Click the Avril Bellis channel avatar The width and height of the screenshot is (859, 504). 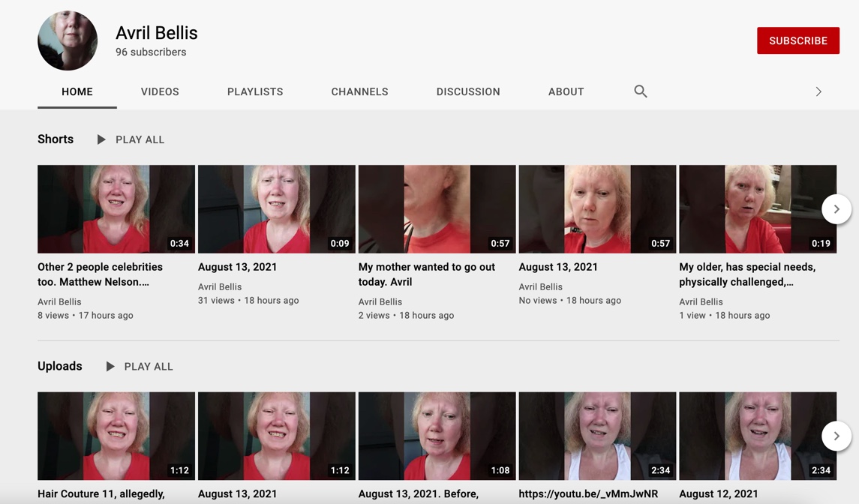click(68, 40)
